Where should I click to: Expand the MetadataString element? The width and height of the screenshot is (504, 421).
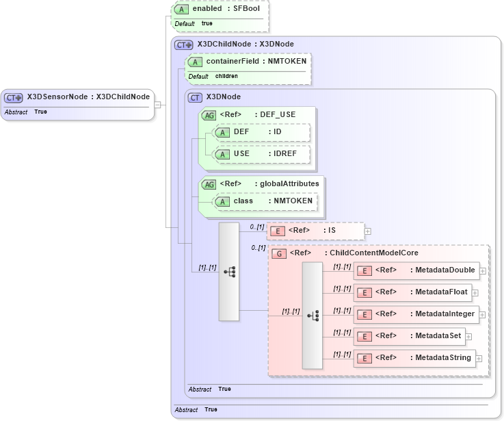click(479, 359)
